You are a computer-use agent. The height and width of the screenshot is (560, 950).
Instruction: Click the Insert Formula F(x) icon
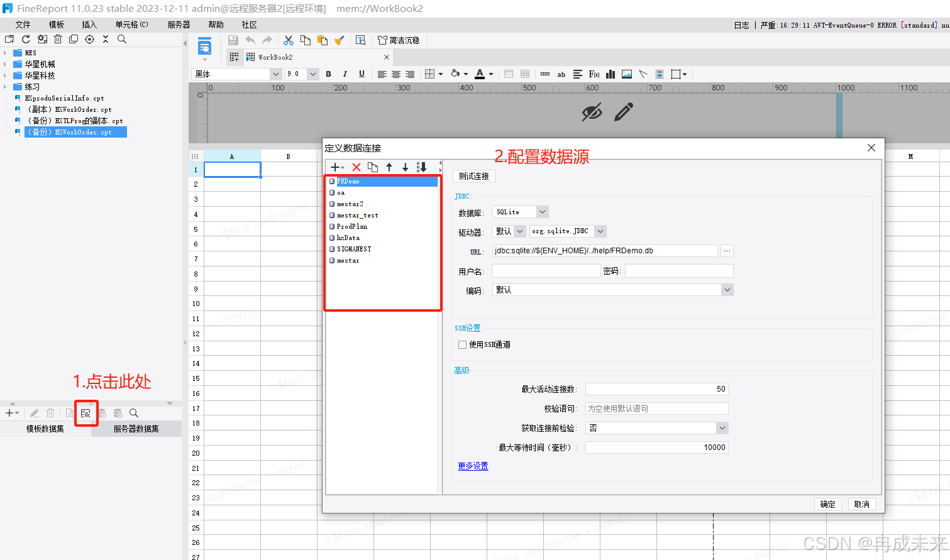(594, 74)
